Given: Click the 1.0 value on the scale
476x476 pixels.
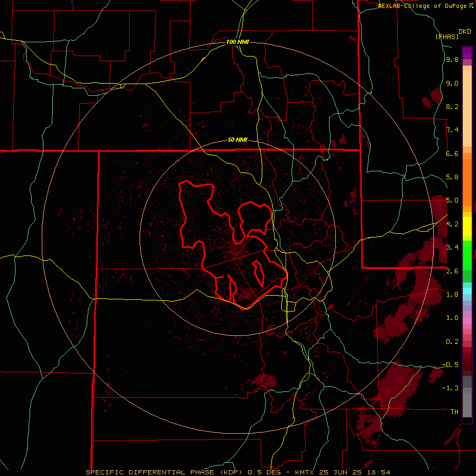Looking at the screenshot, I should [452, 318].
